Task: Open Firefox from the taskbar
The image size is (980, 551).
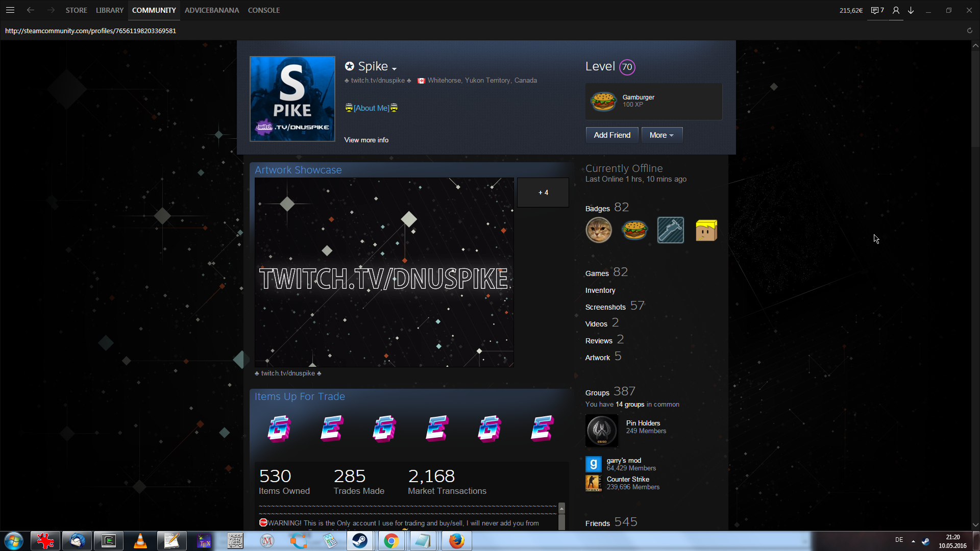Action: [x=456, y=541]
